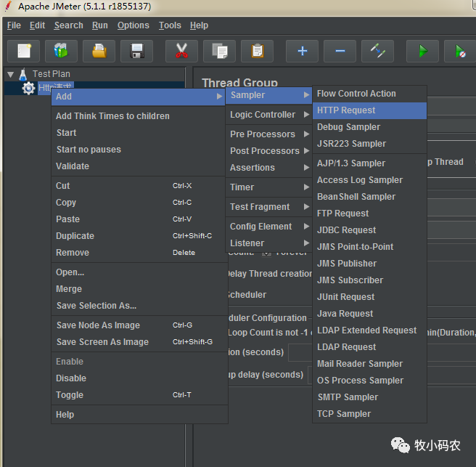Click the Toggle toolbar icon

coord(377,51)
